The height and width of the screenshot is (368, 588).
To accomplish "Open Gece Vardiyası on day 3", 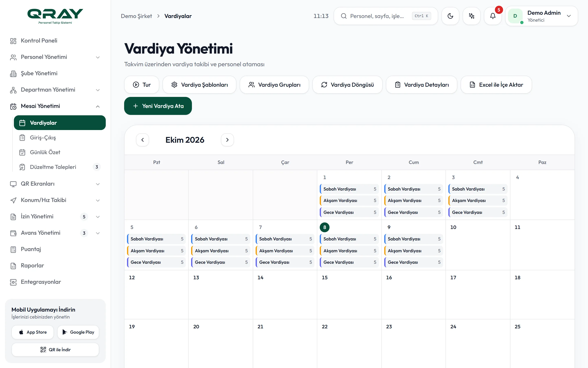I will coord(478,212).
